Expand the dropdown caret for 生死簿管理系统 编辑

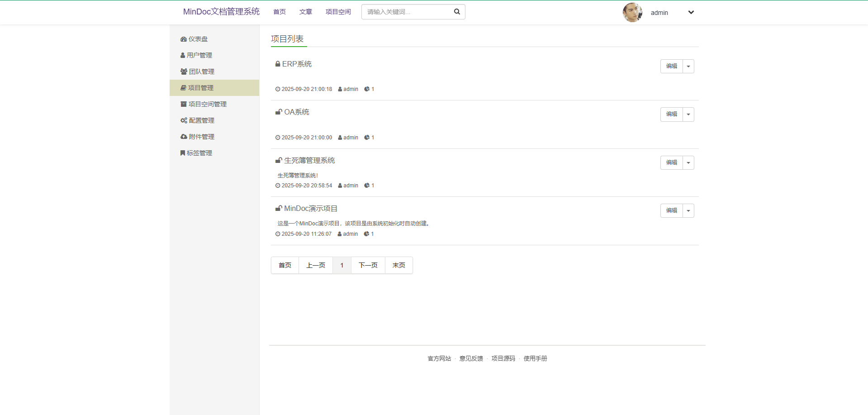(x=688, y=163)
